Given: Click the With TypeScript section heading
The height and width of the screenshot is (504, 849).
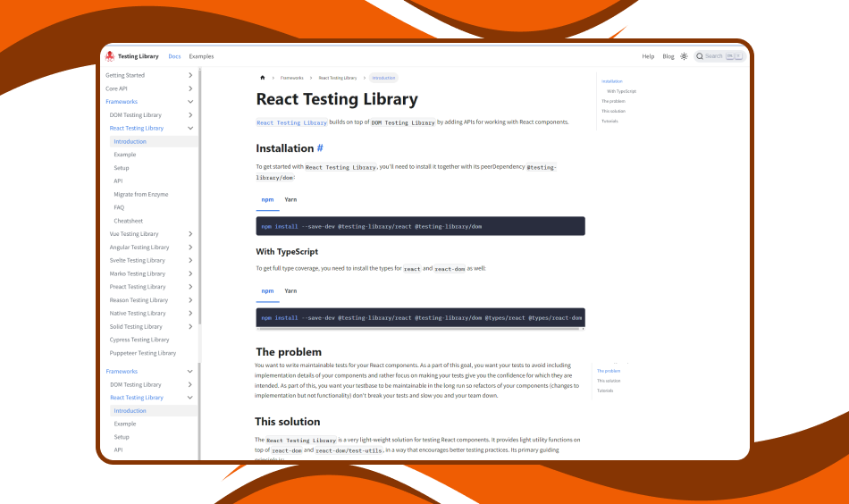Looking at the screenshot, I should 287,252.
